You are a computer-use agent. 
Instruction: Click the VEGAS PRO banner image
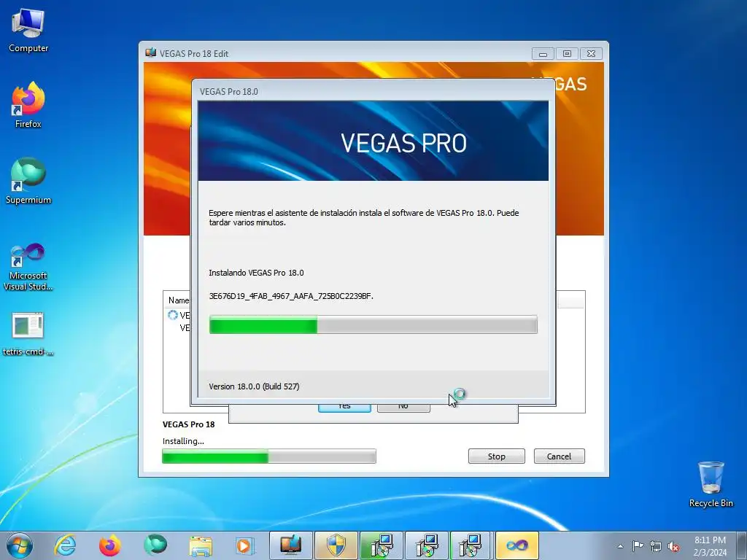pos(373,141)
